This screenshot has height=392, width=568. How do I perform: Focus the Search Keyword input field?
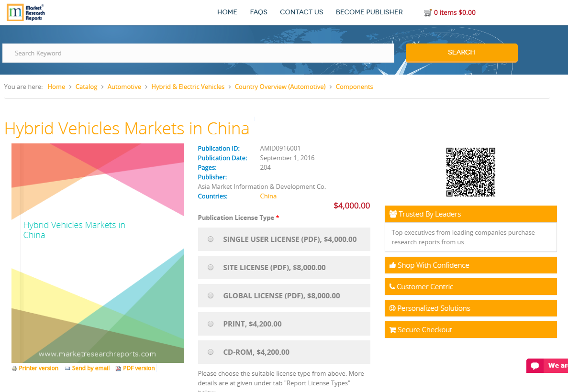pos(198,53)
